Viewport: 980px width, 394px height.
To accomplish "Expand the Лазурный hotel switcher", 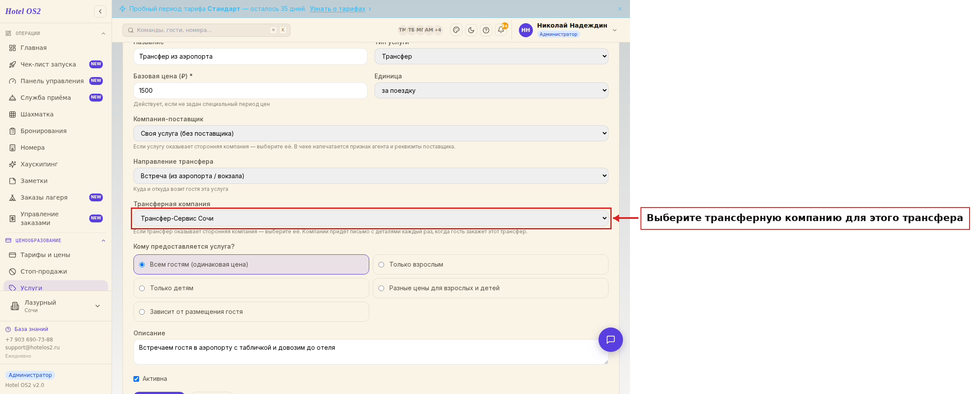I will pyautogui.click(x=98, y=306).
